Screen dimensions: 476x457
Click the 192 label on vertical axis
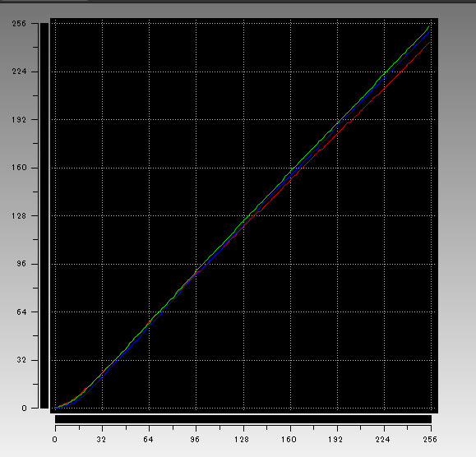(20, 119)
